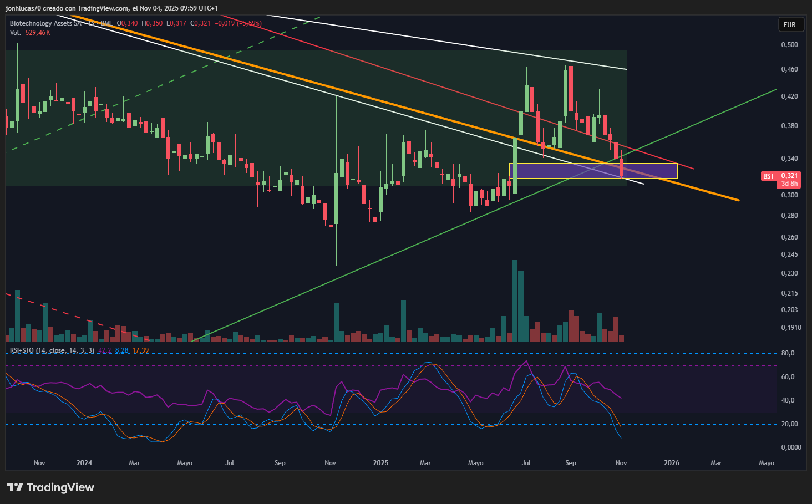Image resolution: width=812 pixels, height=504 pixels.
Task: Select the purple rectangle zone drawing
Action: point(593,171)
